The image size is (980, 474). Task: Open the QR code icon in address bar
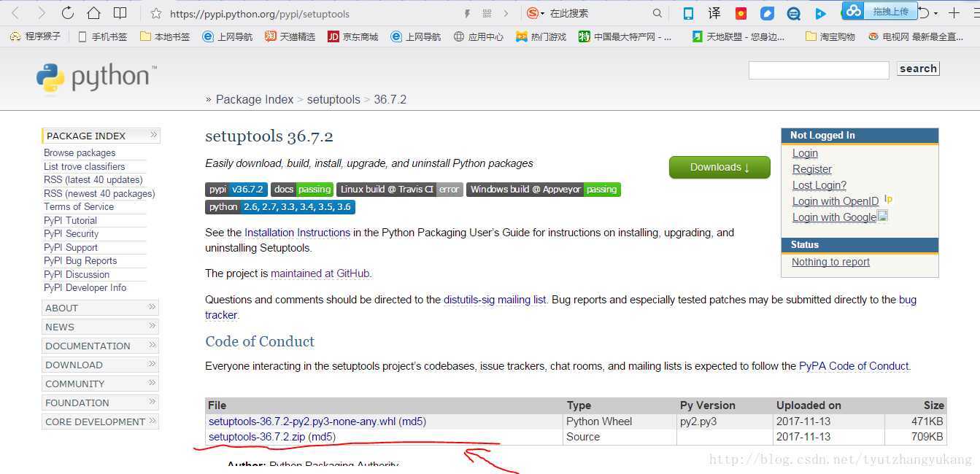click(x=487, y=13)
